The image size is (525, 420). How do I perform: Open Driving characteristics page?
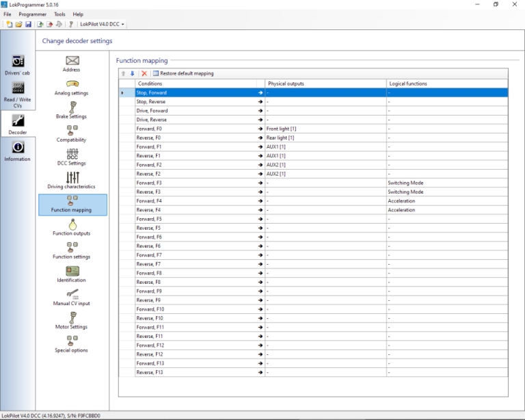point(72,181)
